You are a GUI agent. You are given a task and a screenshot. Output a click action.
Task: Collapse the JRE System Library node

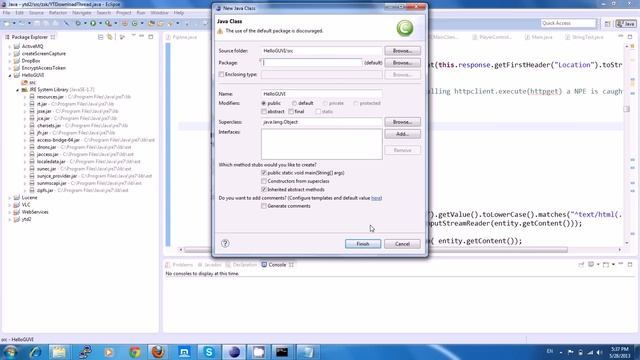coord(18,90)
